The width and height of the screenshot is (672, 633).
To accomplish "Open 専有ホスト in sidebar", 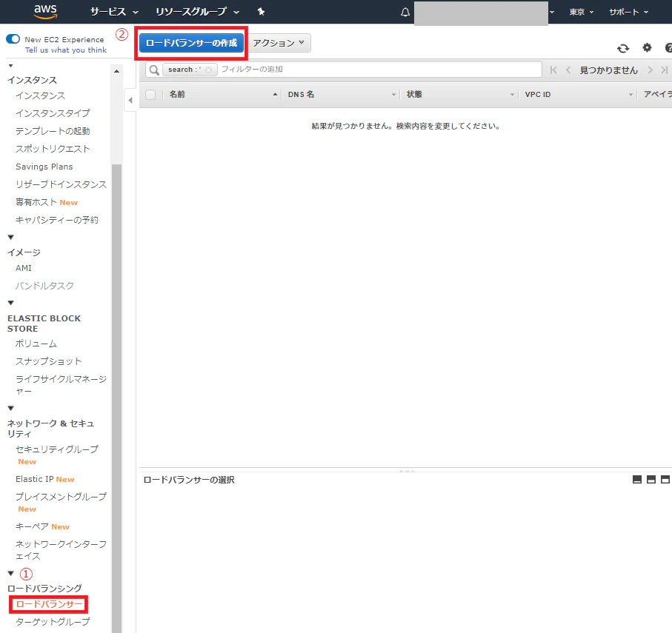I will pos(36,202).
